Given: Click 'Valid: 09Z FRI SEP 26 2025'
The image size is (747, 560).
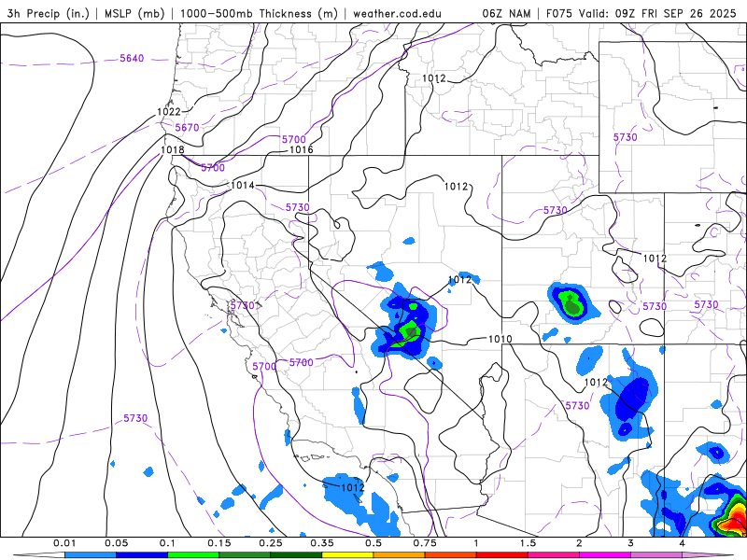Looking at the screenshot, I should click(x=657, y=13).
